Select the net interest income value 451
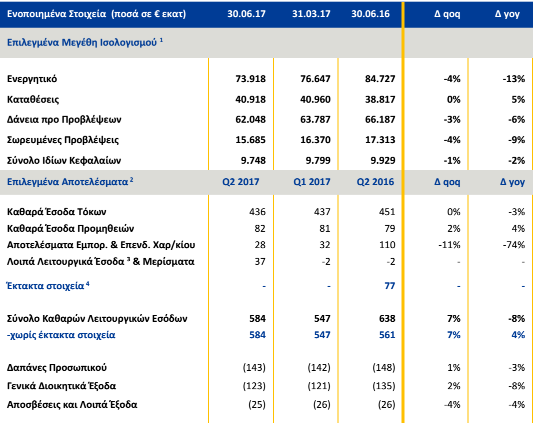 click(387, 212)
